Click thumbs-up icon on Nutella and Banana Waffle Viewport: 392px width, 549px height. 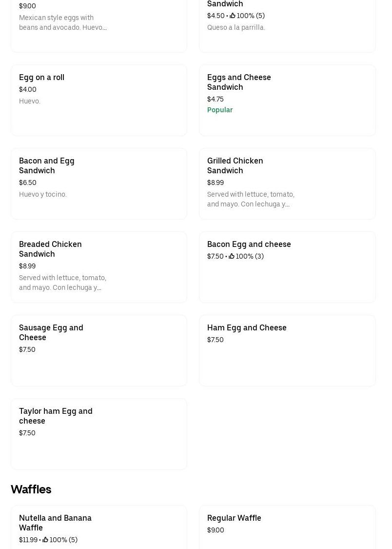pyautogui.click(x=45, y=540)
